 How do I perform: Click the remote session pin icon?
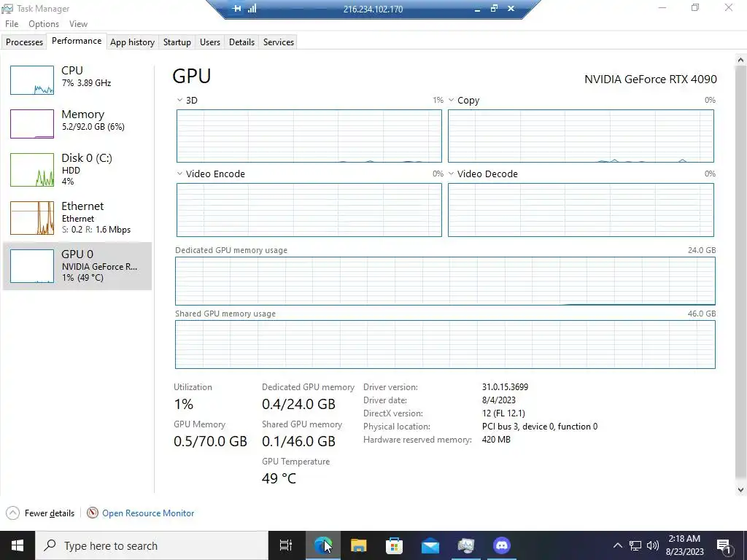(x=236, y=9)
